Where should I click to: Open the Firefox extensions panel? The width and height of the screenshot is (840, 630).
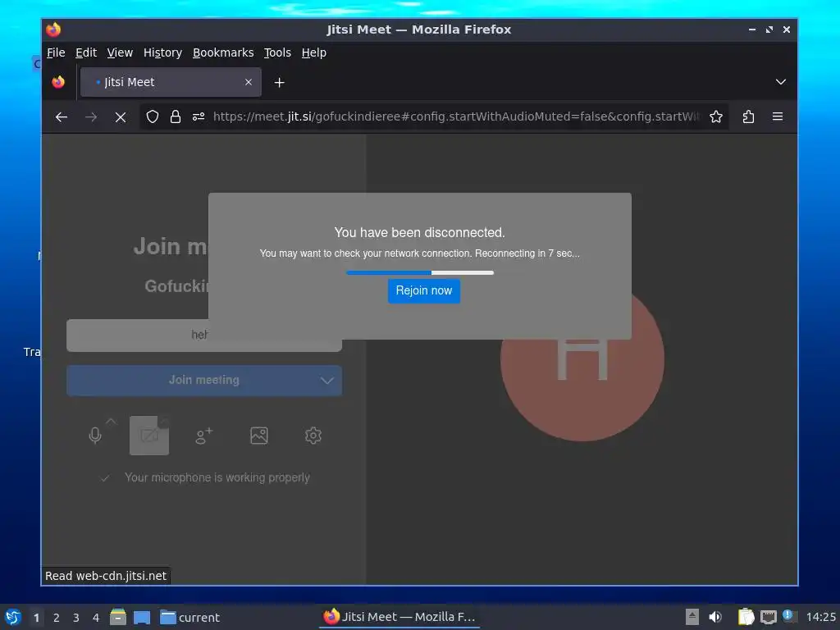[x=748, y=116]
